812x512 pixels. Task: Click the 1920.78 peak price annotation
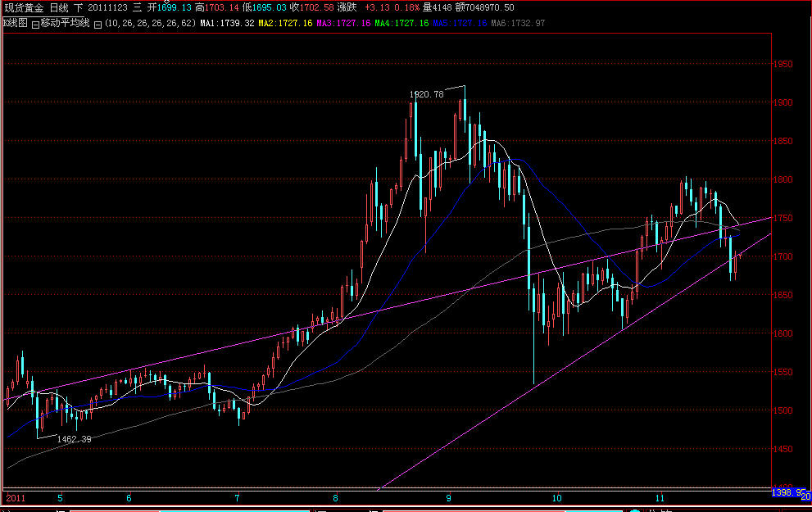[427, 94]
